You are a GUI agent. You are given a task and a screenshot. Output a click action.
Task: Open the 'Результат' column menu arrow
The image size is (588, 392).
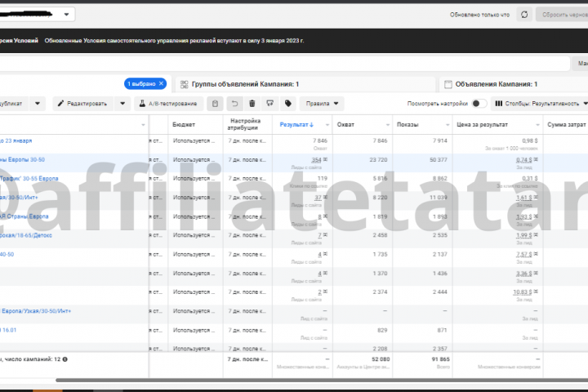click(327, 125)
